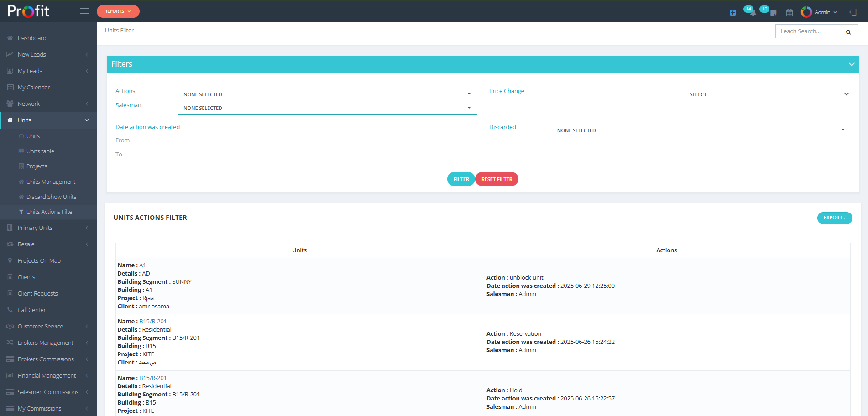
Task: Click the leads search magnifier icon
Action: 848,31
